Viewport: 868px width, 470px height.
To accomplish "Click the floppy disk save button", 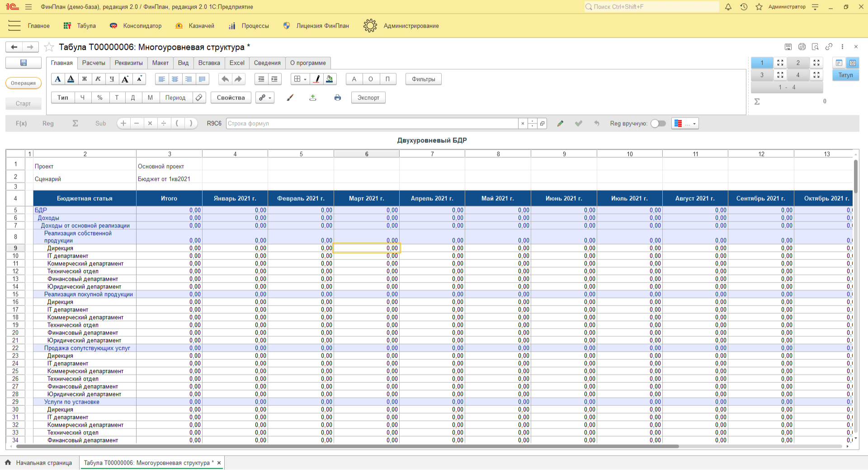I will 24,63.
